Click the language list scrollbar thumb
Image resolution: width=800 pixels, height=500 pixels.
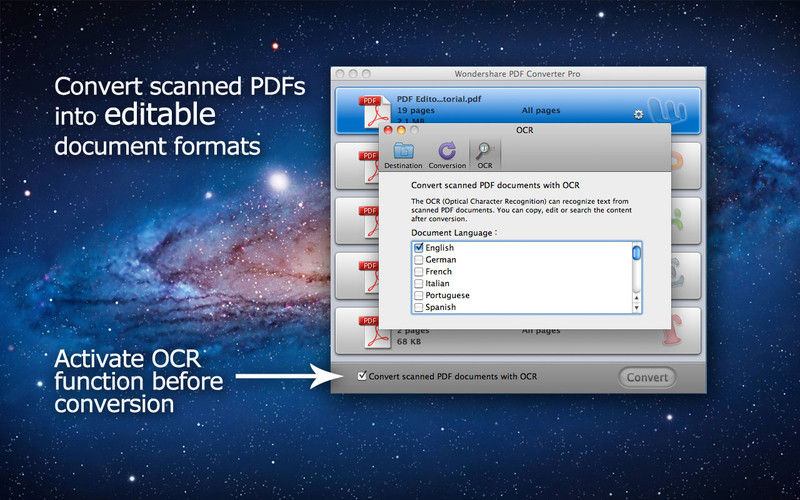636,253
